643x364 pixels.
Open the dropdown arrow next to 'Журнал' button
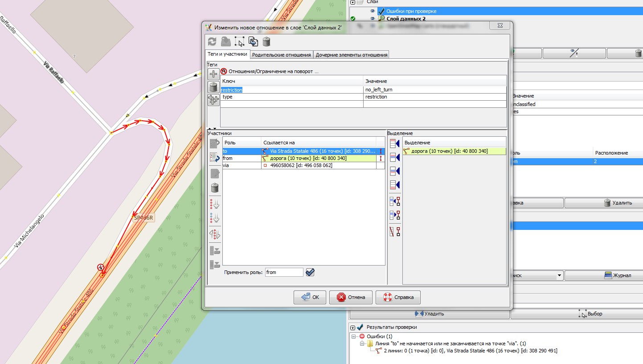point(560,276)
